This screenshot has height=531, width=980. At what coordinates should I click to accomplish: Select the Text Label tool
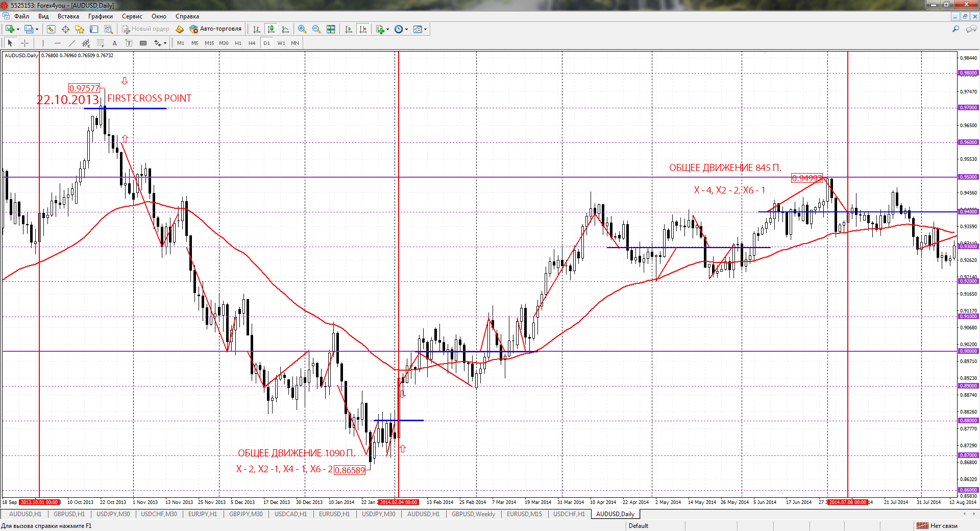pyautogui.click(x=129, y=43)
